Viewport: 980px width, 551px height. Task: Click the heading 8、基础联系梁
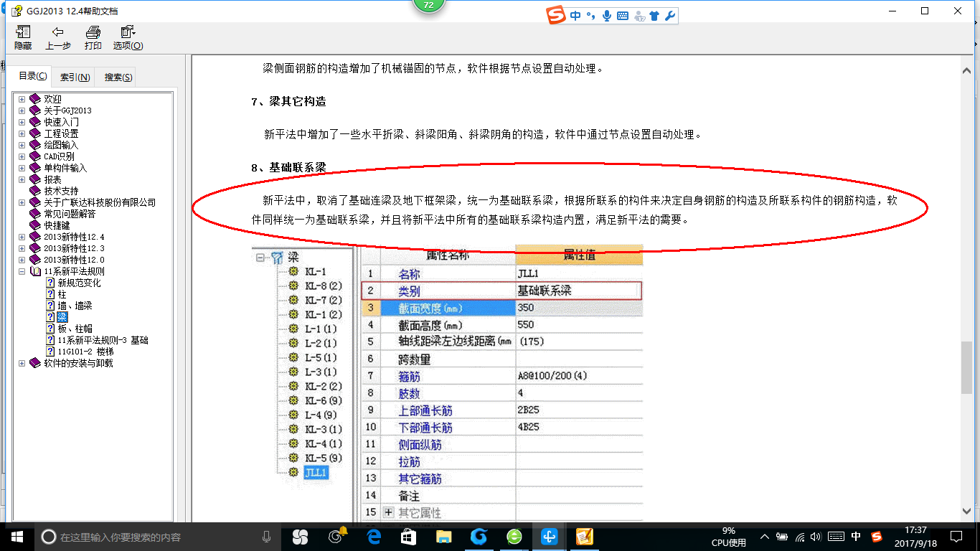click(288, 167)
